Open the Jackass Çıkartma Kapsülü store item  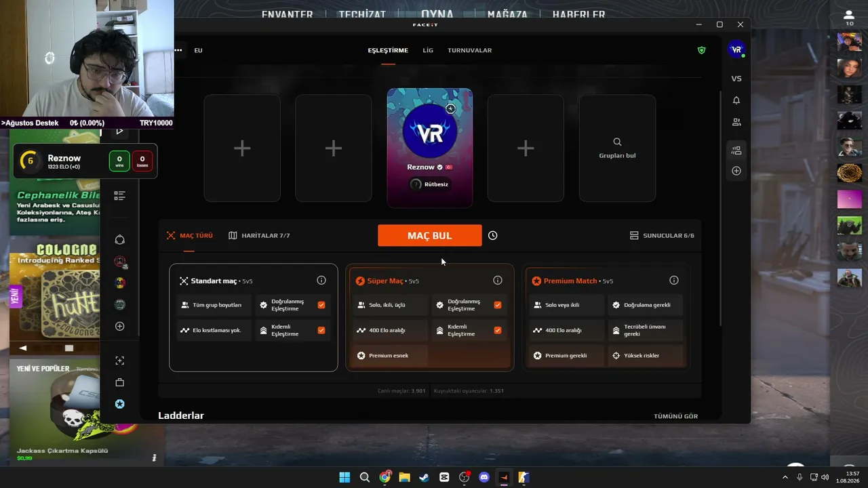coord(62,450)
